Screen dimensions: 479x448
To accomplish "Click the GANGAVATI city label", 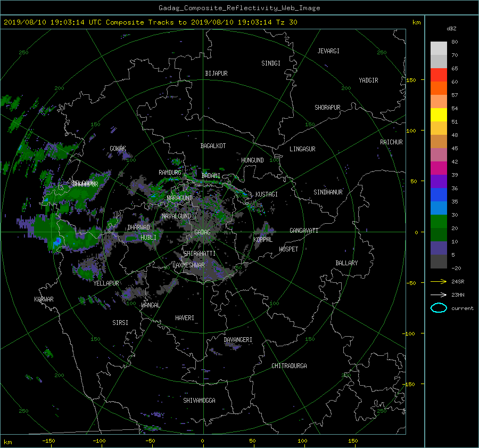I will (x=304, y=231).
